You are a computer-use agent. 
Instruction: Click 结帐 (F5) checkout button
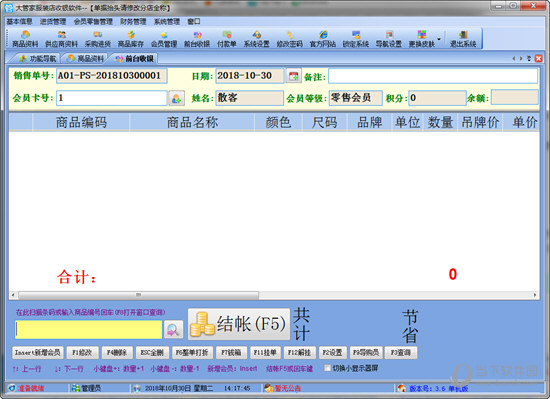[239, 324]
